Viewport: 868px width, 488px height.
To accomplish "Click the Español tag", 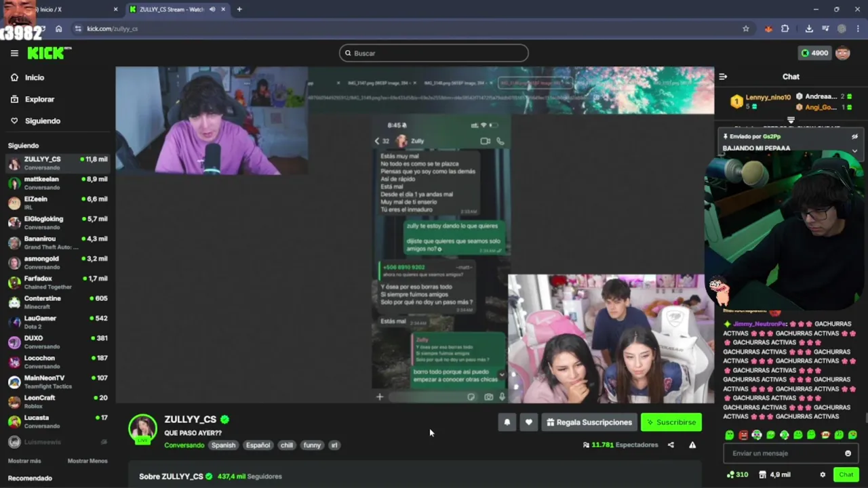I will 258,445.
